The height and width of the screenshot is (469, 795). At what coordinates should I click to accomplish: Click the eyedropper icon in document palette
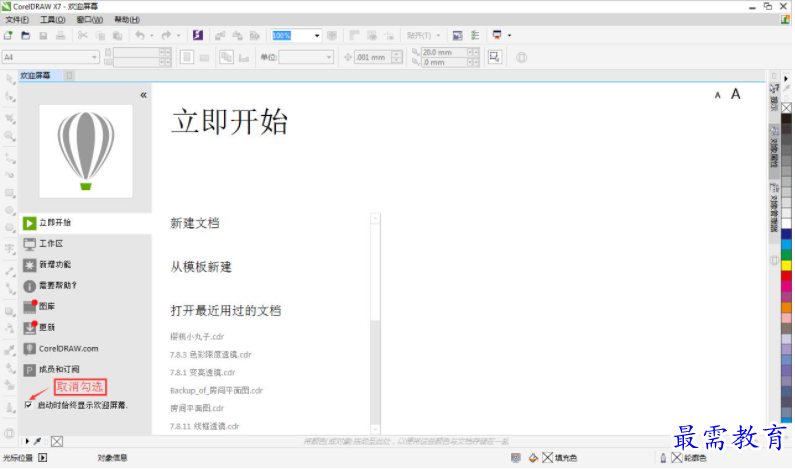[37, 442]
